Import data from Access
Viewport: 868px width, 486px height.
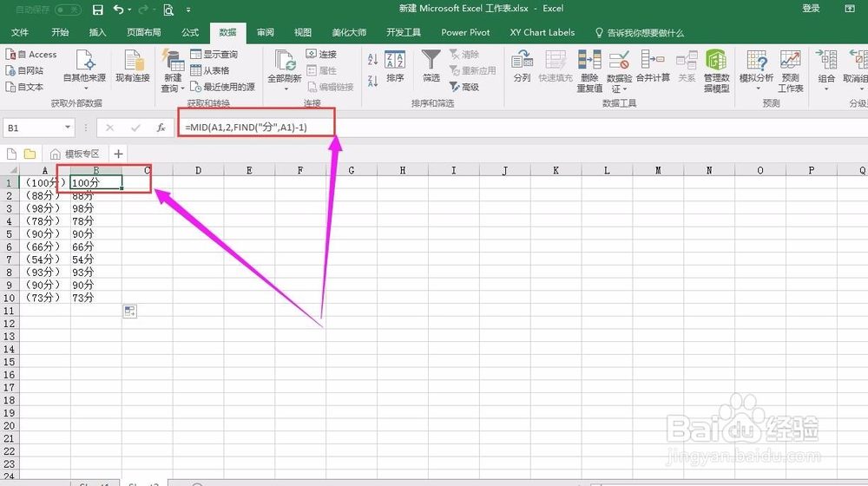click(x=31, y=55)
